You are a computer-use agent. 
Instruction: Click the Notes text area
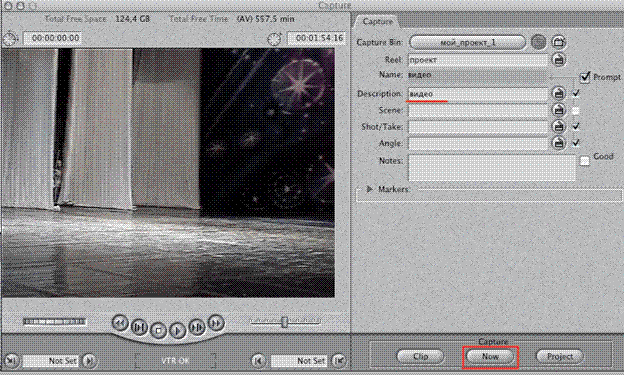[x=492, y=168]
